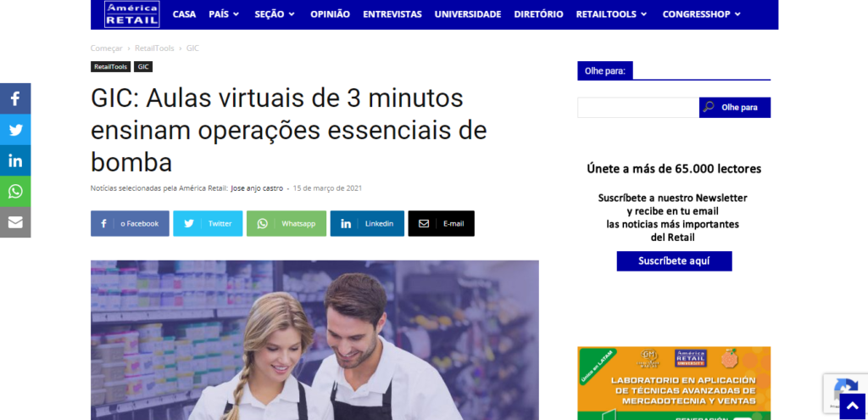868x420 pixels.
Task: Share via email envelope icon in left sidebar
Action: tap(15, 222)
